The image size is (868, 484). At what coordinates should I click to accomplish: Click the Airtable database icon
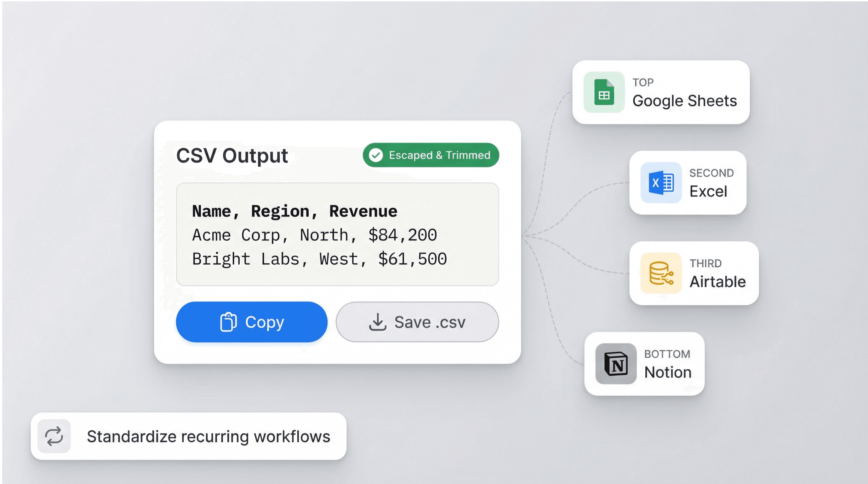pyautogui.click(x=661, y=273)
